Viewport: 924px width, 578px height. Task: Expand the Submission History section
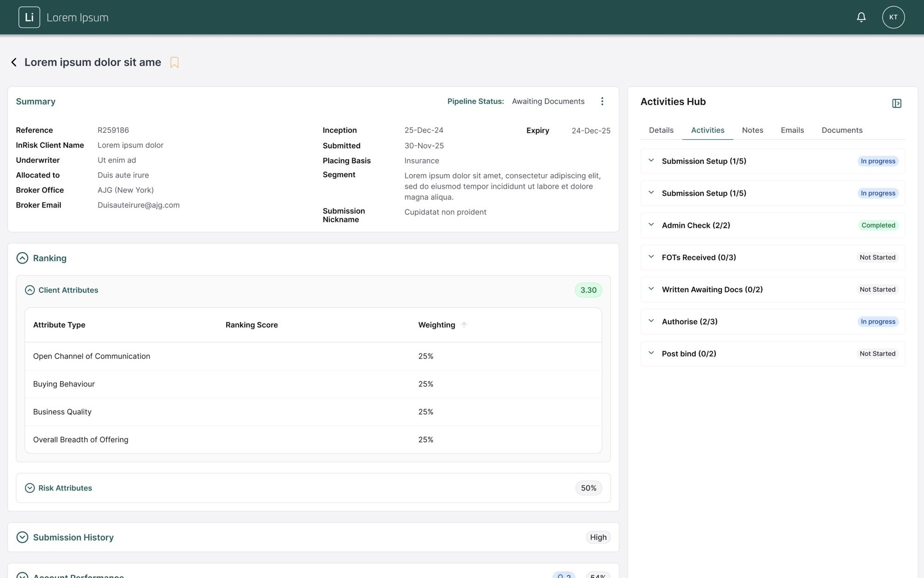(22, 537)
